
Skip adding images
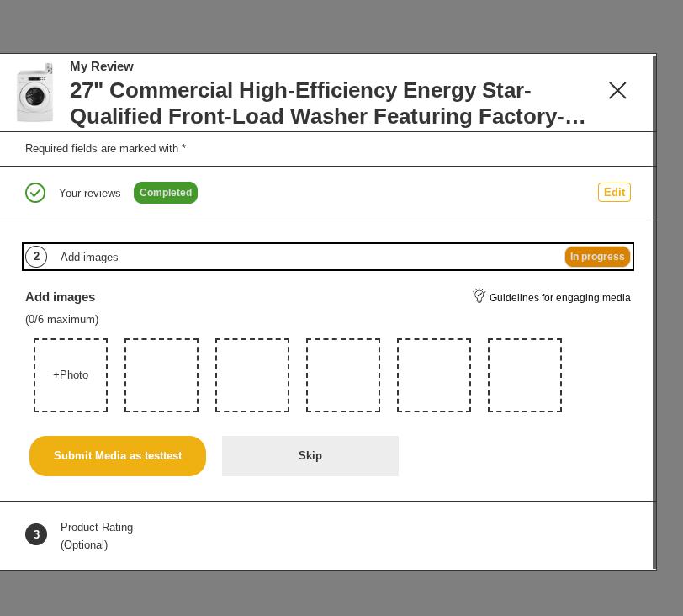click(310, 455)
